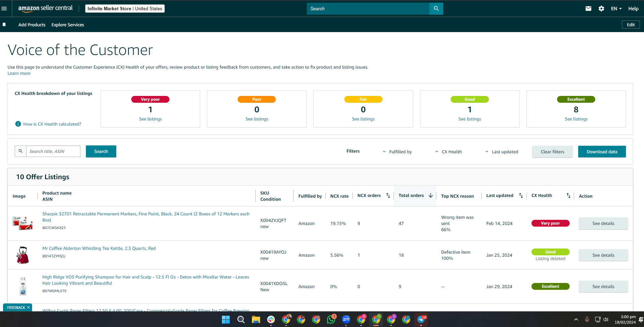Image resolution: width=644 pixels, height=327 pixels.
Task: Click the Excellent badge in VO5 row
Action: 550,286
